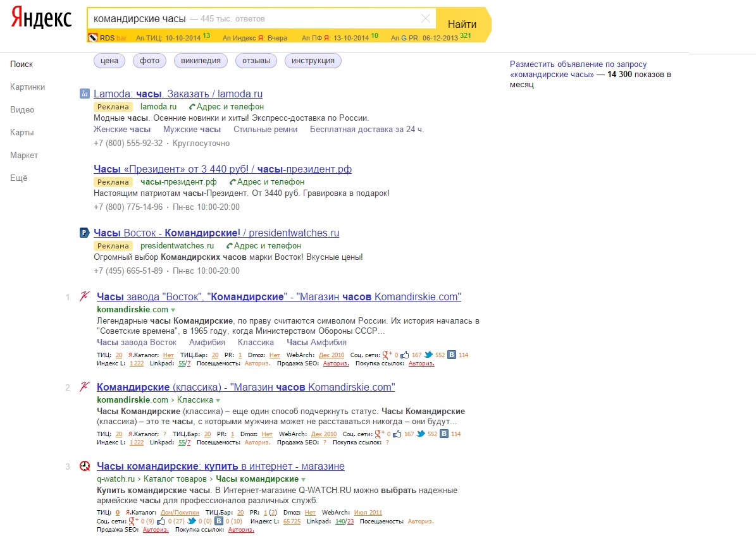Click the Яндекс logo
Screen dimensions: 756x543
[42, 18]
